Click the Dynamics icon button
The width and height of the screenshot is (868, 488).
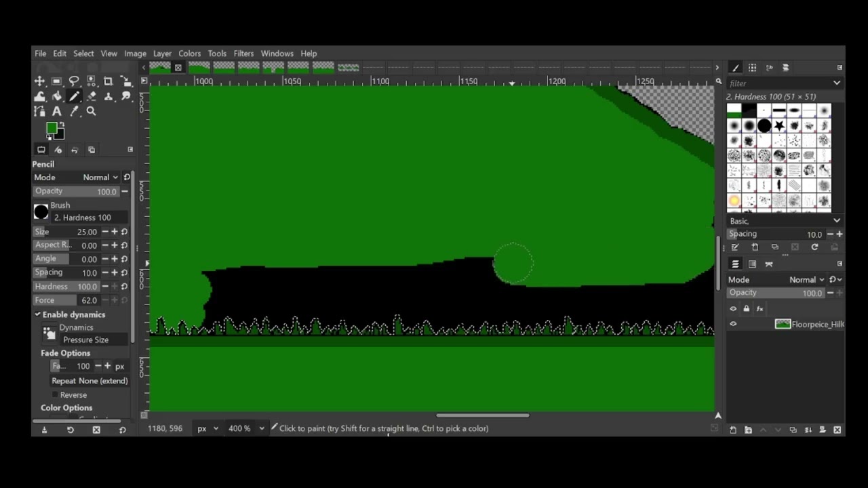pos(49,333)
